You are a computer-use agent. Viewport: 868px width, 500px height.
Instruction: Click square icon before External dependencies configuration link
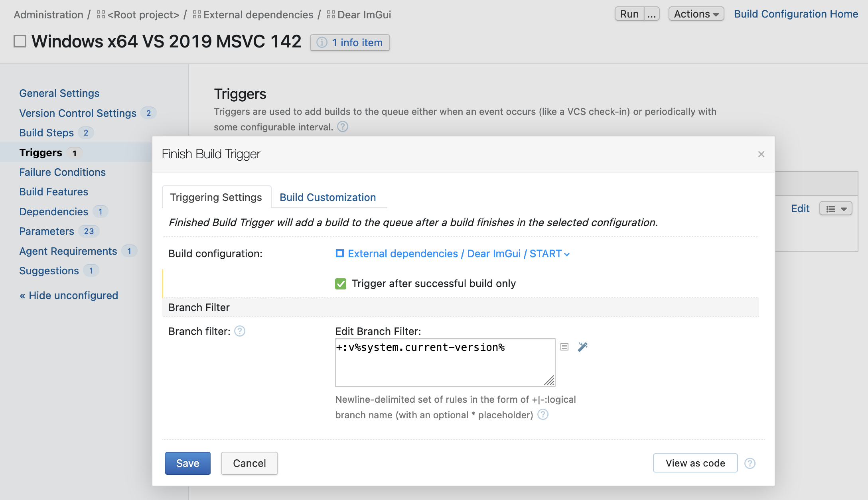pos(340,254)
